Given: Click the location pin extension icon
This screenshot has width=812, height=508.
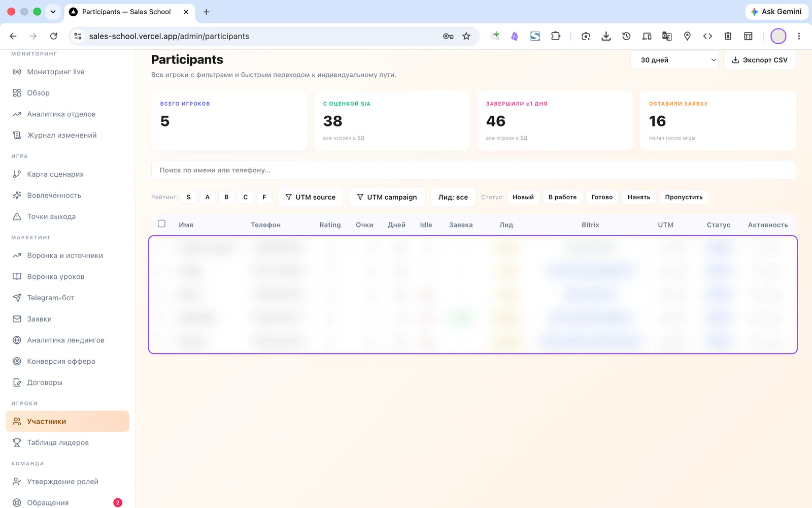Looking at the screenshot, I should pyautogui.click(x=687, y=36).
